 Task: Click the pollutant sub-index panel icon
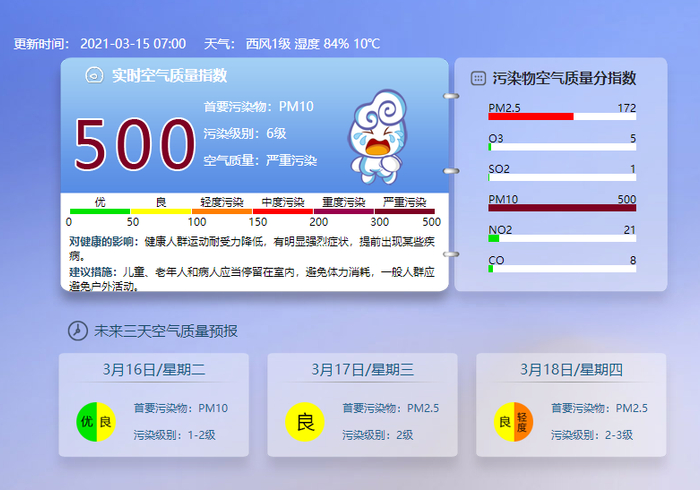(x=478, y=79)
